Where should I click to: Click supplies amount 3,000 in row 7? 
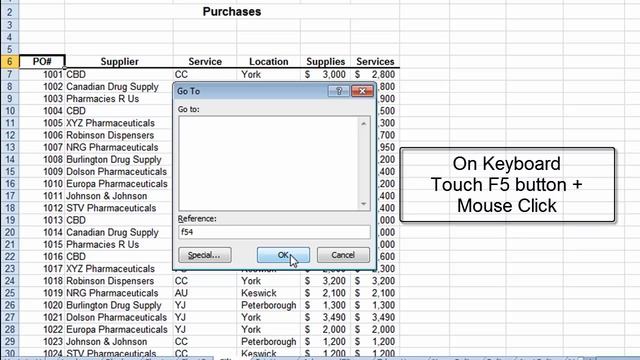(334, 74)
